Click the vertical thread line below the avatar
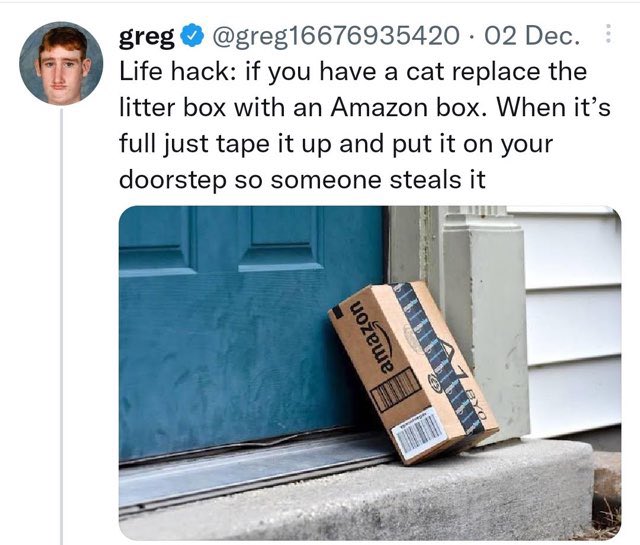Image resolution: width=640 pixels, height=545 pixels. tap(62, 327)
